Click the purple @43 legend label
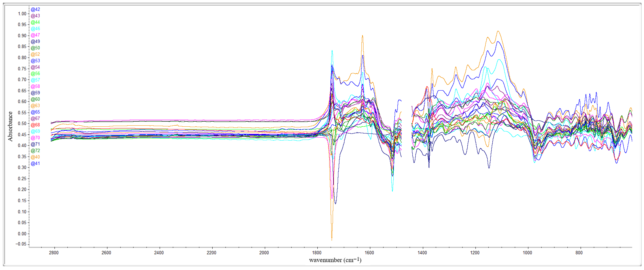 click(35, 16)
